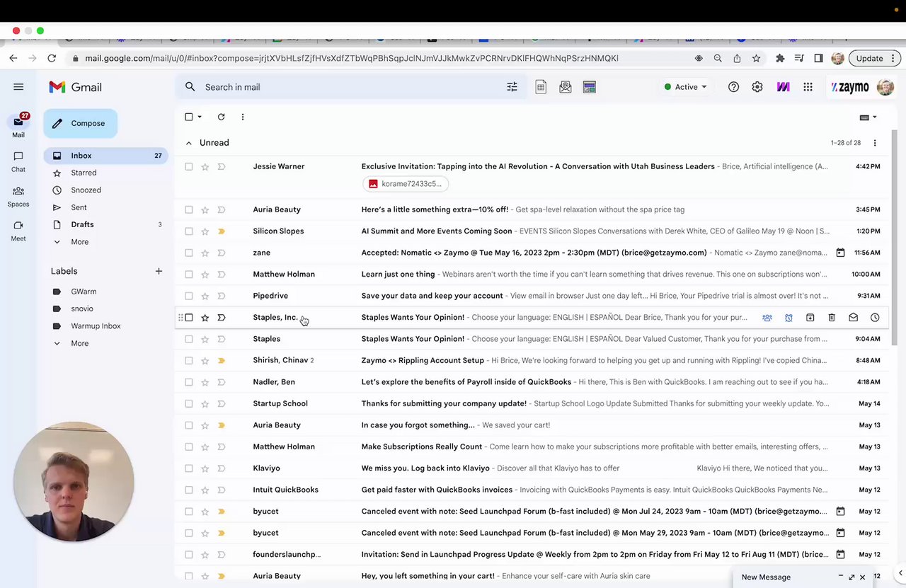Viewport: 906px width, 588px height.
Task: Check the Staples, Inc. email checkbox
Action: (x=188, y=318)
